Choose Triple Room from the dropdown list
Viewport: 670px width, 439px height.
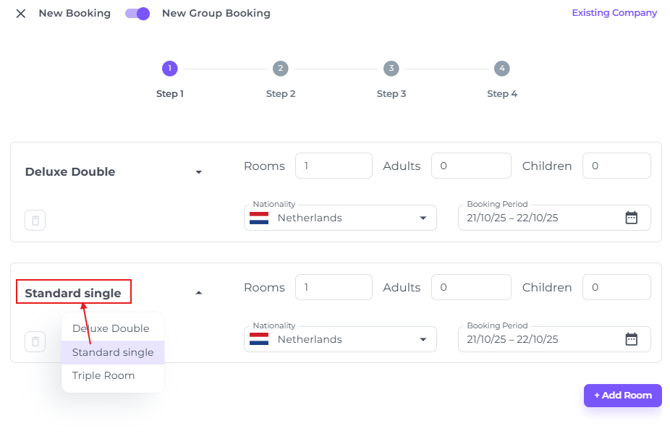pos(104,376)
